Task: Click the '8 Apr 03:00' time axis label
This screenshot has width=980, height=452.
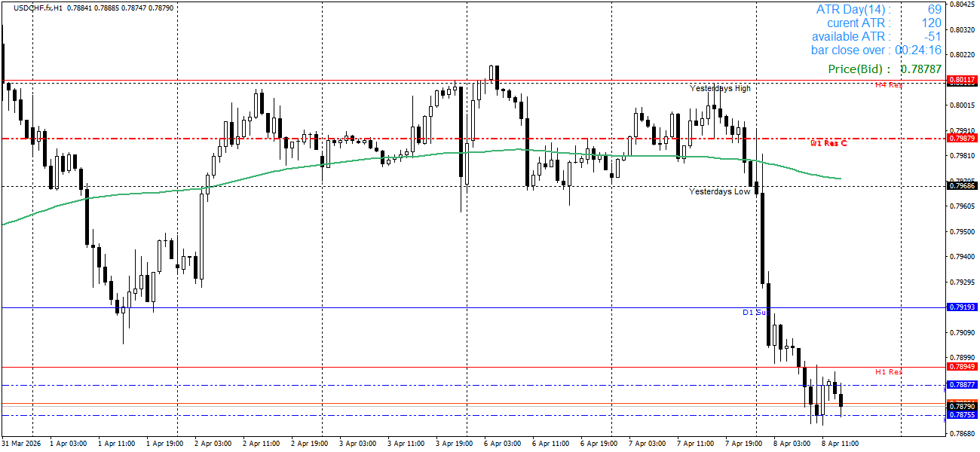Action: [794, 444]
